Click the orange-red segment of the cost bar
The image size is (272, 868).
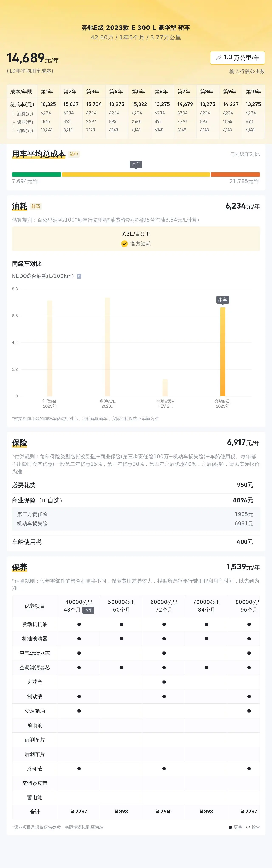235,175
